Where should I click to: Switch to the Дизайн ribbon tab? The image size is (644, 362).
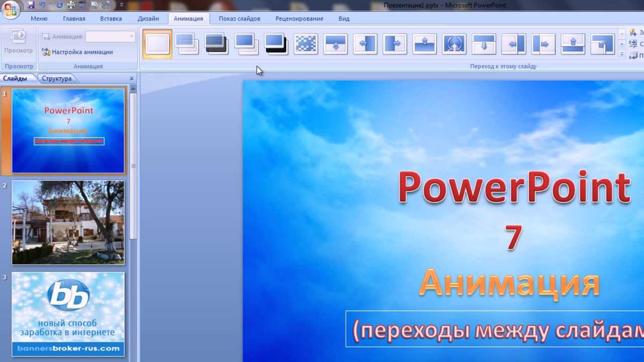148,19
